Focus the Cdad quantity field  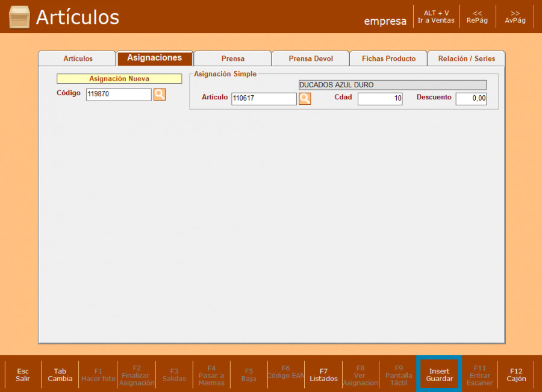pos(380,99)
